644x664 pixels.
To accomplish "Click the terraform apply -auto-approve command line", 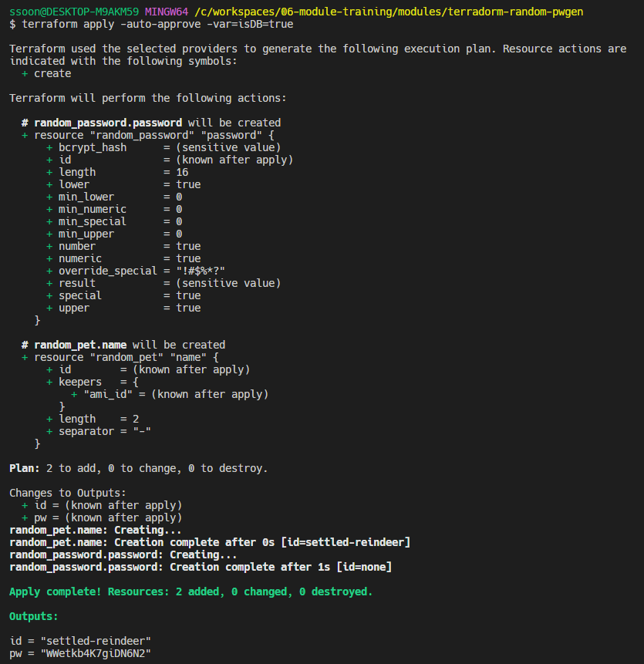I will click(151, 24).
